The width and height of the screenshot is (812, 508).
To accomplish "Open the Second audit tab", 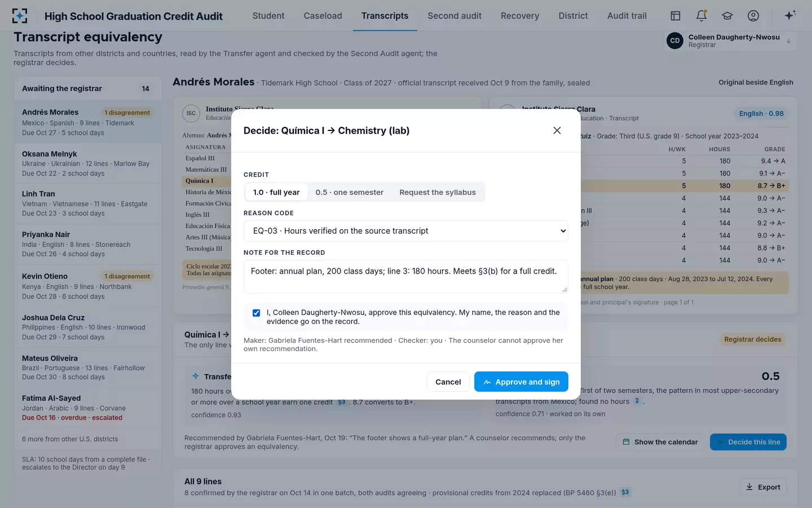I will (x=454, y=16).
